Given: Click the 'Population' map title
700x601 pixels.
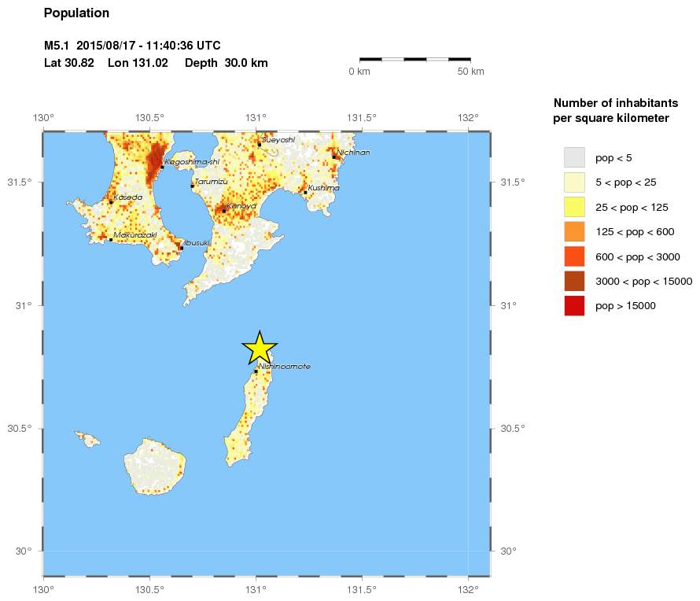Looking at the screenshot, I should (76, 13).
